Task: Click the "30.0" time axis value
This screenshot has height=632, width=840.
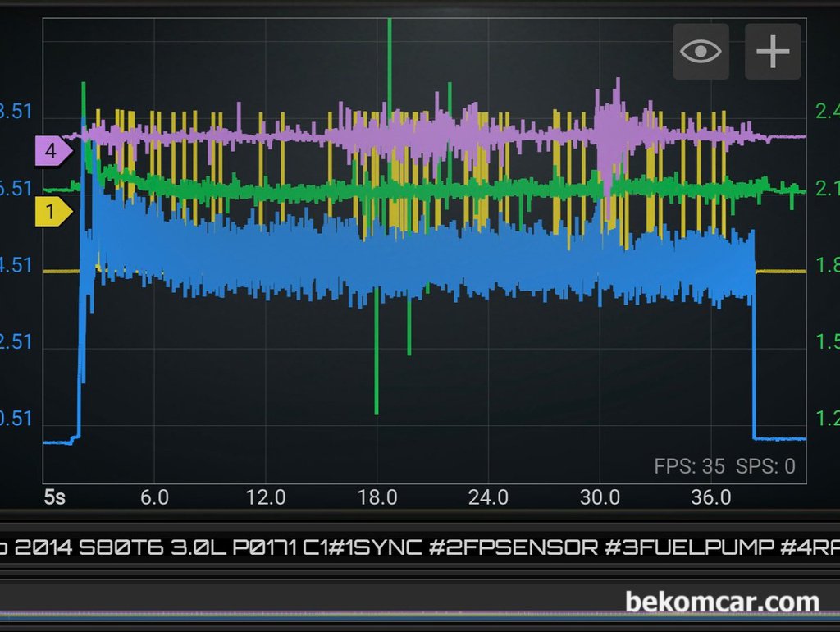Action: (x=600, y=497)
